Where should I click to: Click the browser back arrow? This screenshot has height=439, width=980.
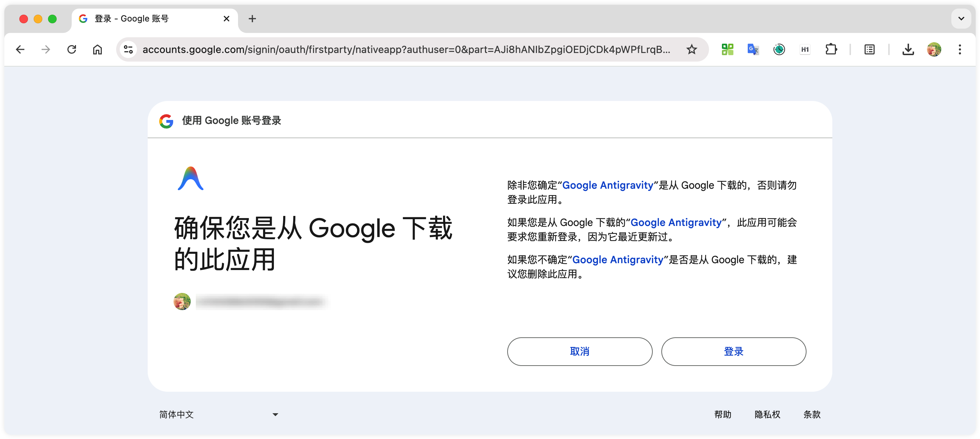point(20,49)
